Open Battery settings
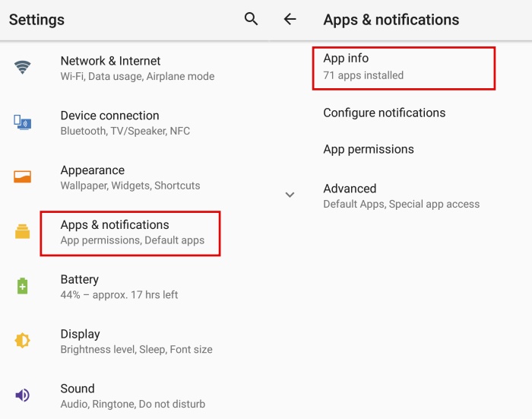 134,287
